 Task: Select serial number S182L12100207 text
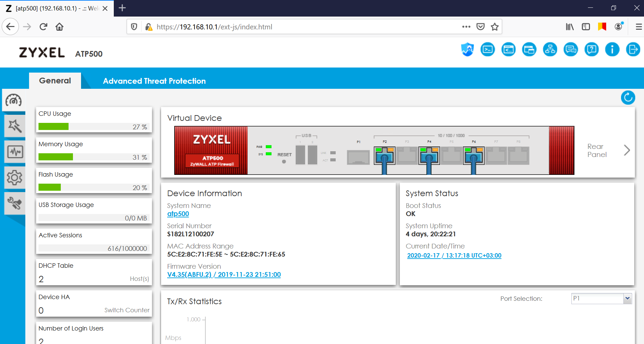[190, 234]
